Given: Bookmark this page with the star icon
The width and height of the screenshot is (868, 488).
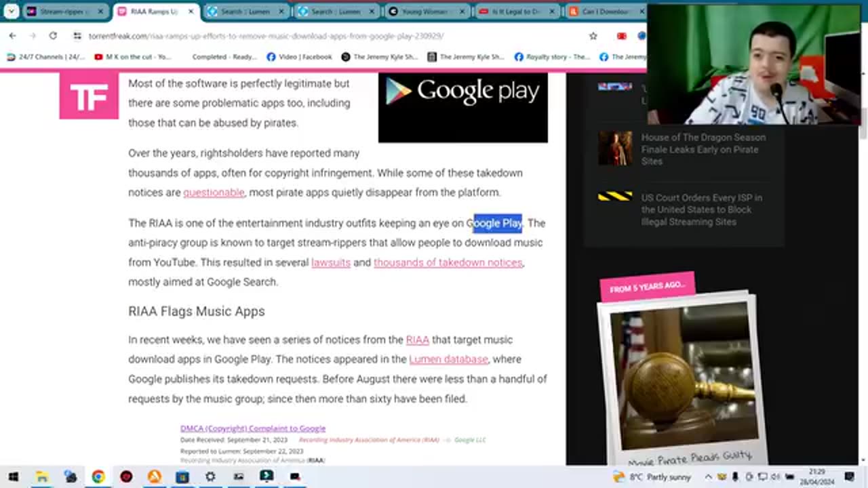Looking at the screenshot, I should (593, 36).
